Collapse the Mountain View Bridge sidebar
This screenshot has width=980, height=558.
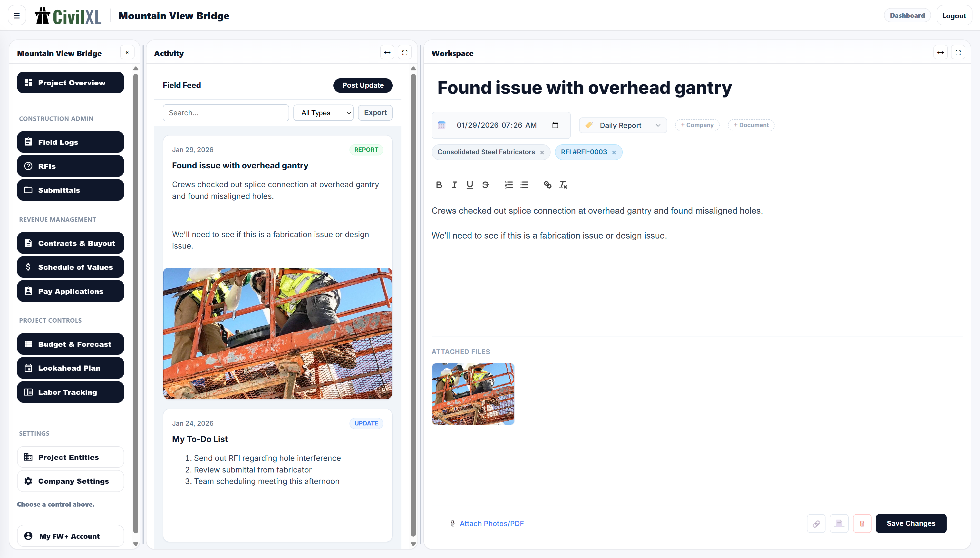point(127,52)
